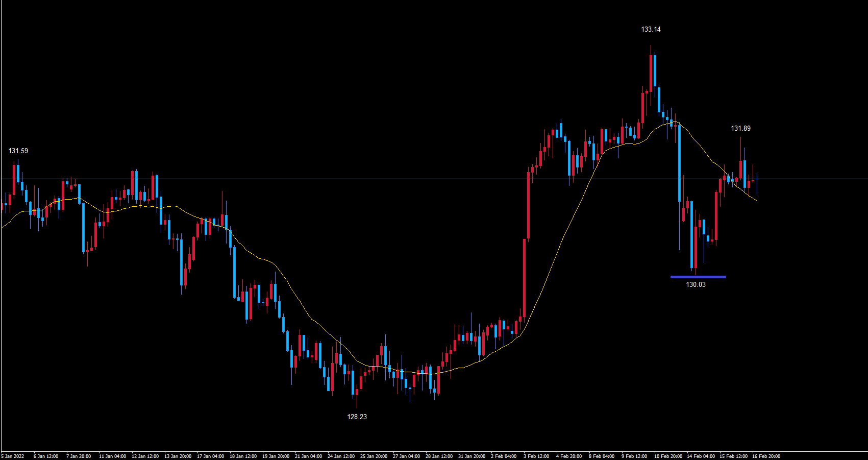Click the "5 Jan 2022" date on time axis
Screen dimensions: 868x460
13,456
